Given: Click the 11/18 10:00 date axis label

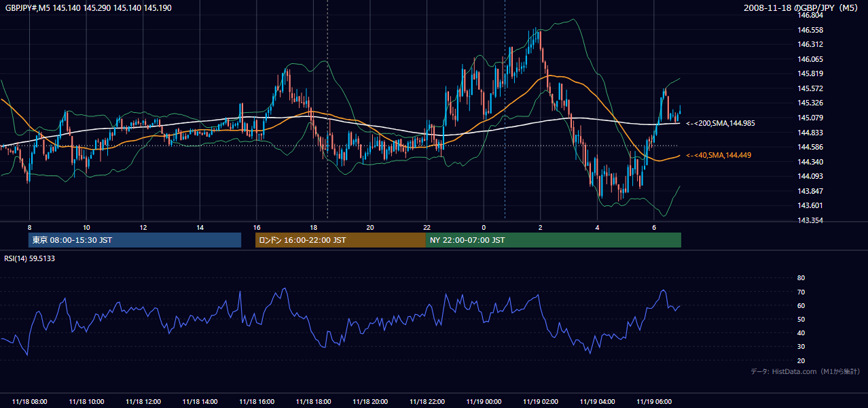Looking at the screenshot, I should coord(86,402).
